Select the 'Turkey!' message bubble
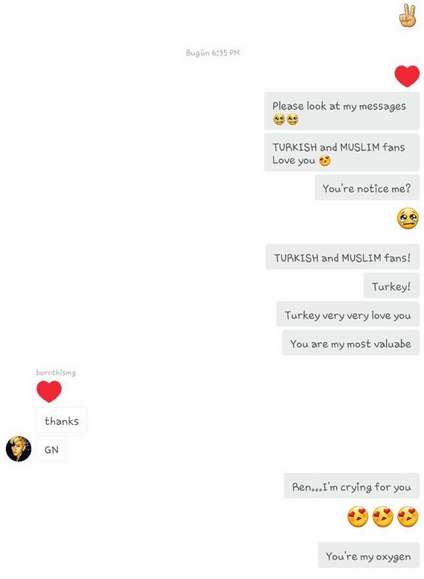The width and height of the screenshot is (424, 579). click(391, 286)
